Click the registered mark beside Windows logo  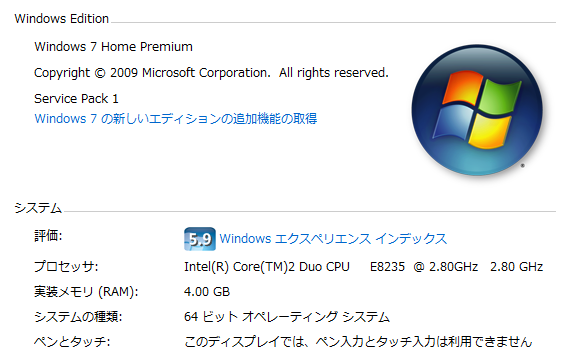pyautogui.click(x=523, y=165)
